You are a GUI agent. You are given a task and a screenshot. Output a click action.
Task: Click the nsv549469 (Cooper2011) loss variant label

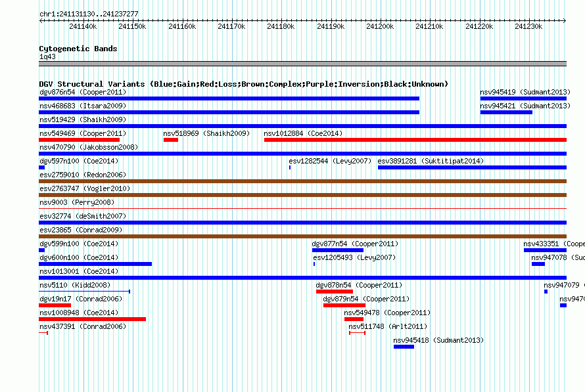click(83, 133)
